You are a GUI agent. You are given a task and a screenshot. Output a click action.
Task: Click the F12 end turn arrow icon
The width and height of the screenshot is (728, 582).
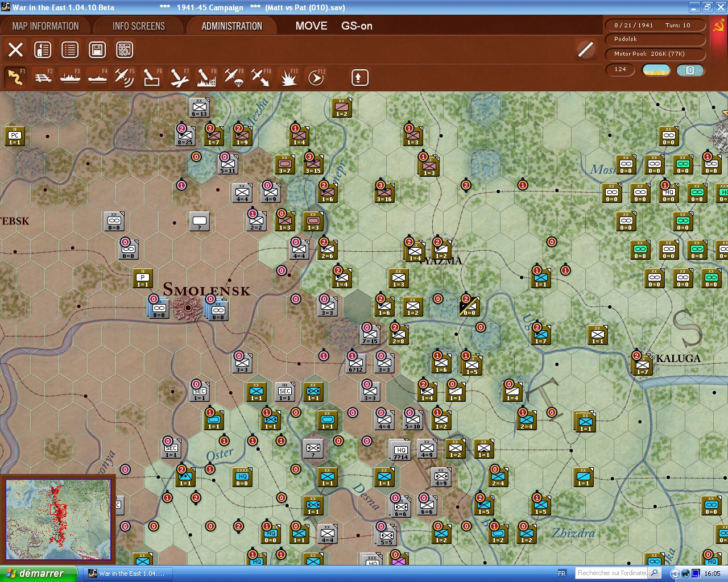point(316,77)
